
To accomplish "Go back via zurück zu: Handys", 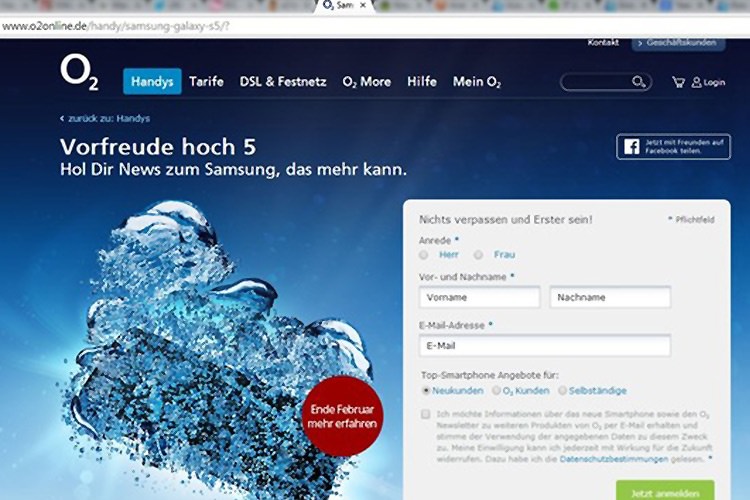I will pos(105,118).
